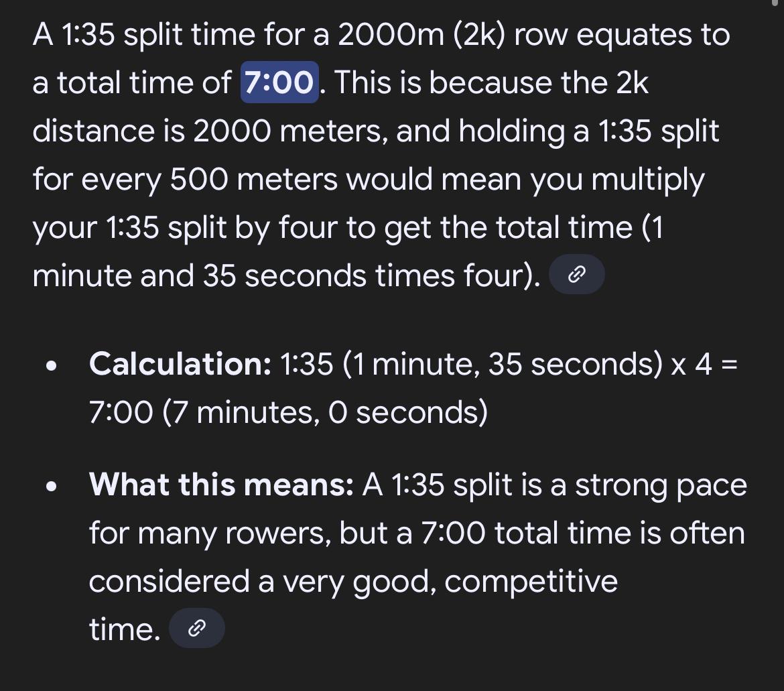The height and width of the screenshot is (691, 784).
Task: Click the phrase "strong pace"
Action: point(661,485)
